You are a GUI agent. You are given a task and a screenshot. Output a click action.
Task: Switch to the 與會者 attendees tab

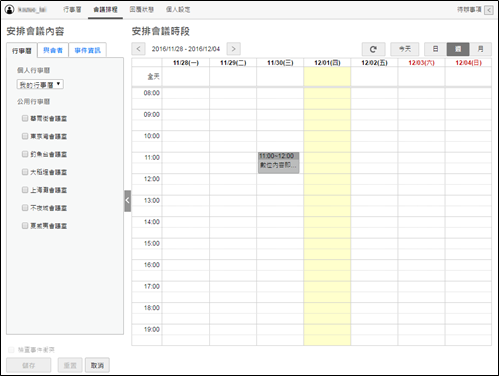coord(53,50)
